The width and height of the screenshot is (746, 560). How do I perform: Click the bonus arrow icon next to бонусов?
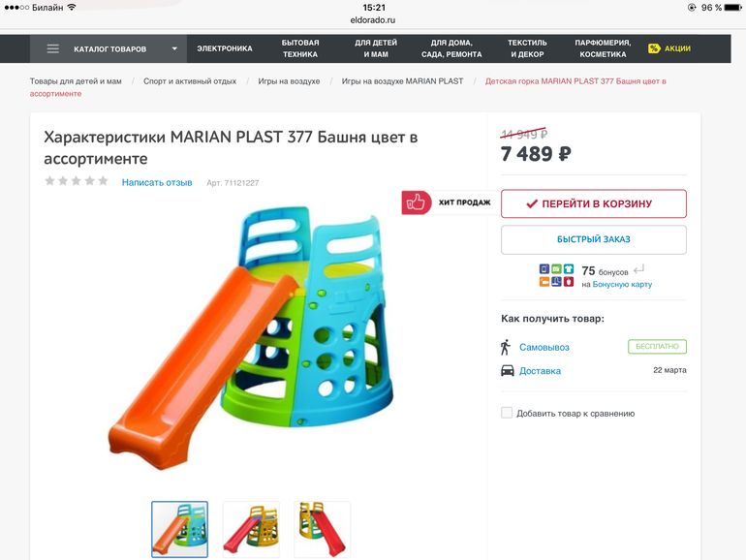(639, 269)
